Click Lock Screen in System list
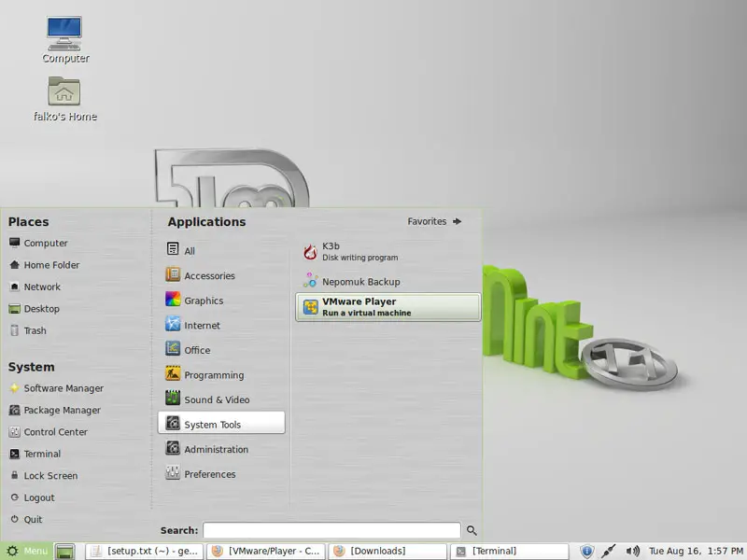 [50, 476]
